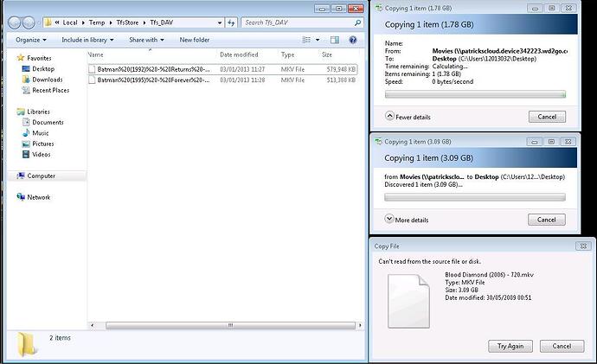Click the scrollbar right arrow
Screen dimensions: 597x364
tap(360, 326)
